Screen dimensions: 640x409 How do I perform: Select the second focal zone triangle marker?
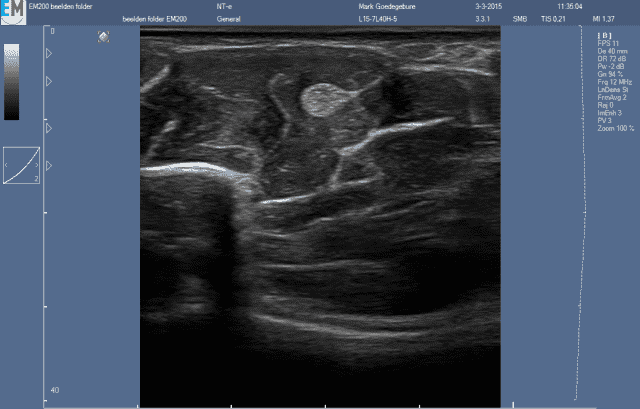click(x=49, y=80)
